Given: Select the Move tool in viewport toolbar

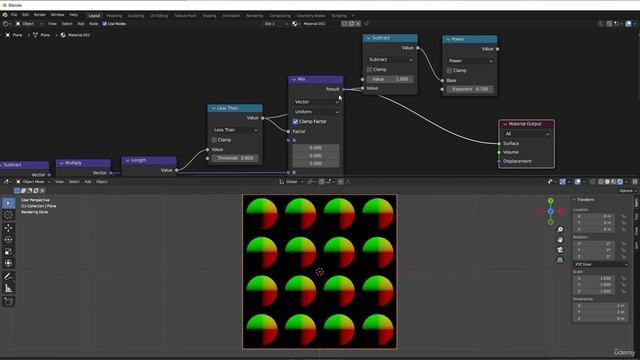Looking at the screenshot, I should (9, 228).
